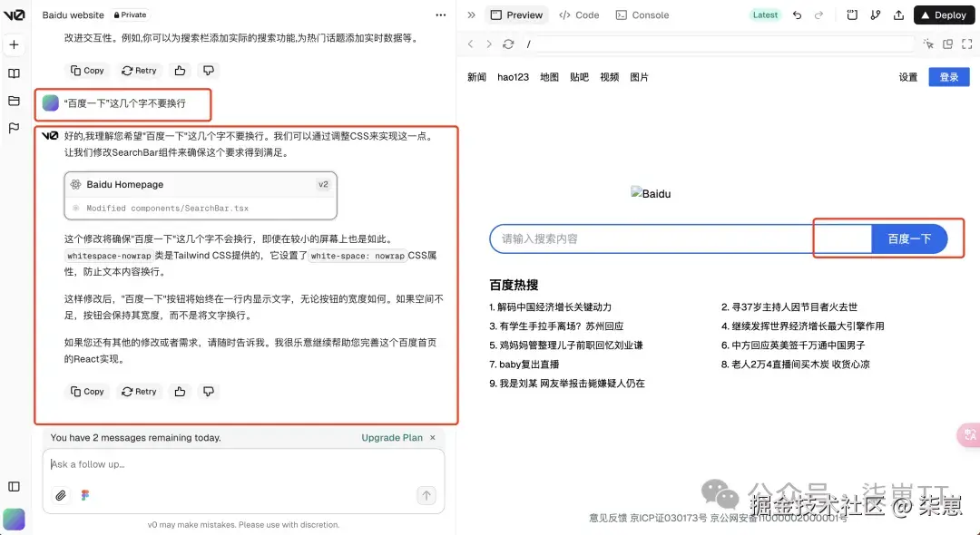
Task: Open hao123 link in preview
Action: [513, 77]
